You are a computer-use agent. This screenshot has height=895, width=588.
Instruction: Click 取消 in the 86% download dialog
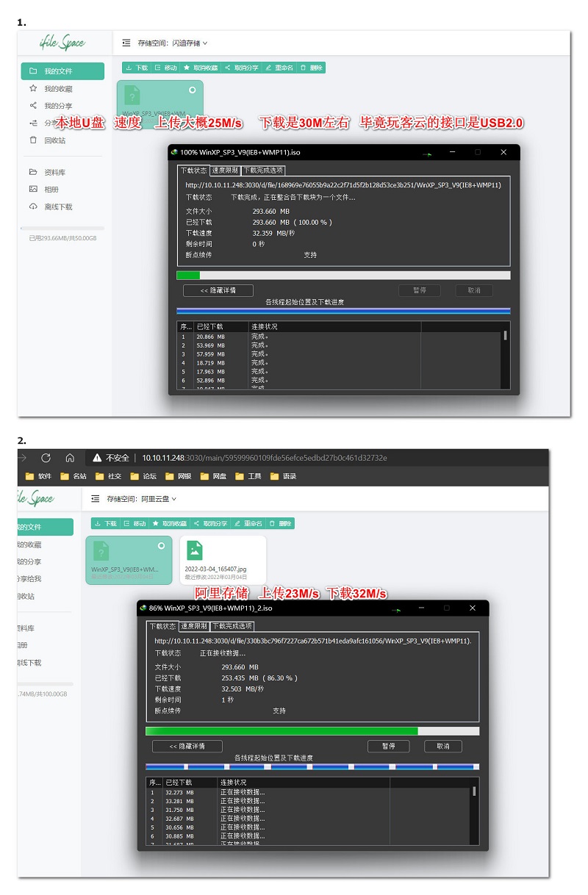pyautogui.click(x=443, y=746)
